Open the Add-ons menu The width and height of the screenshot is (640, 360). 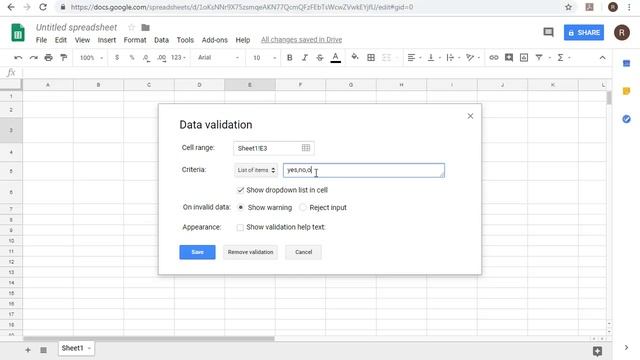pyautogui.click(x=215, y=40)
